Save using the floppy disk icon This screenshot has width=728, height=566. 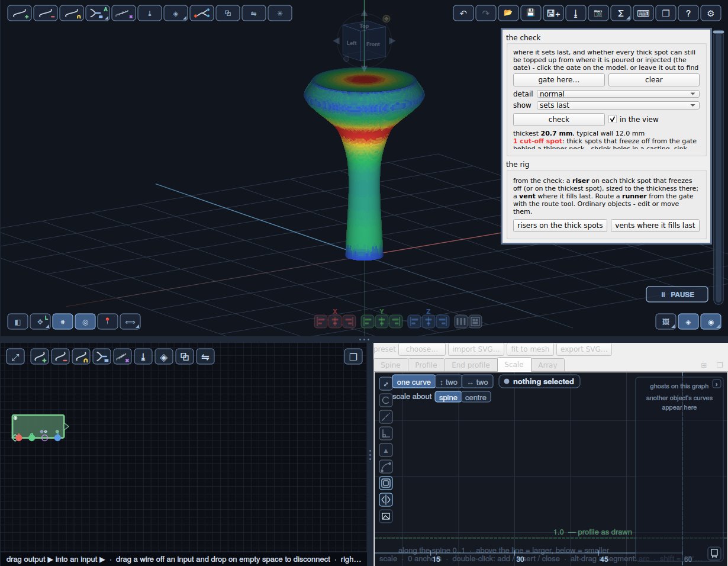[x=531, y=13]
